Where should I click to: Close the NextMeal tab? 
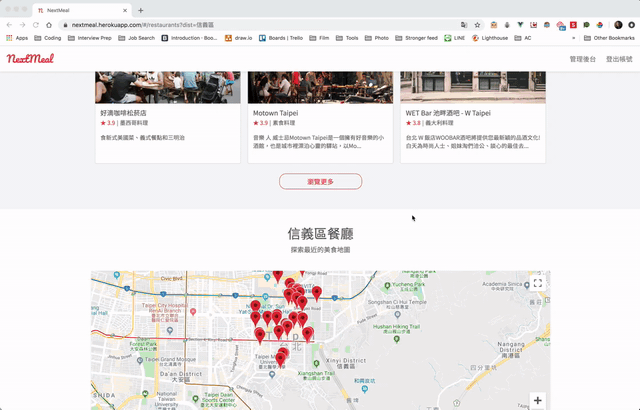coord(125,10)
